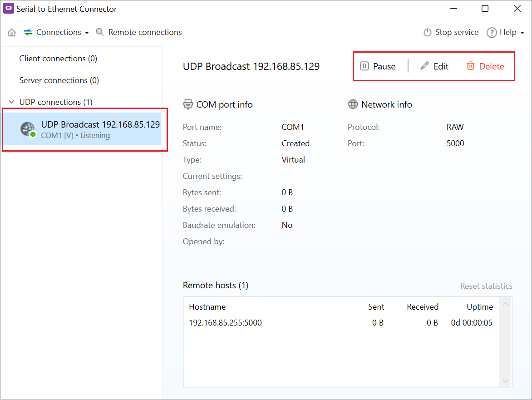The height and width of the screenshot is (400, 532).
Task: Click the Pause icon
Action: [x=365, y=66]
